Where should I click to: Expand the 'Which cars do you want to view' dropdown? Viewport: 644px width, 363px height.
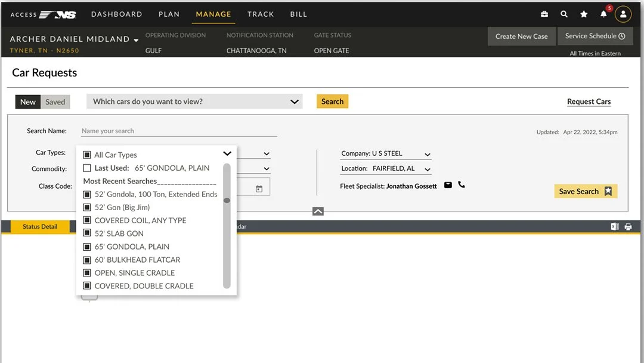click(294, 101)
